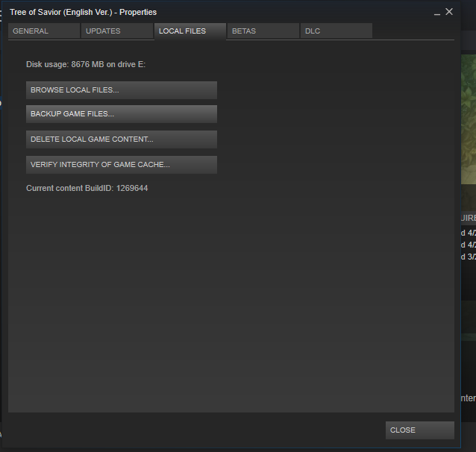Switch to the General tab
This screenshot has height=452, width=476.
tap(43, 31)
